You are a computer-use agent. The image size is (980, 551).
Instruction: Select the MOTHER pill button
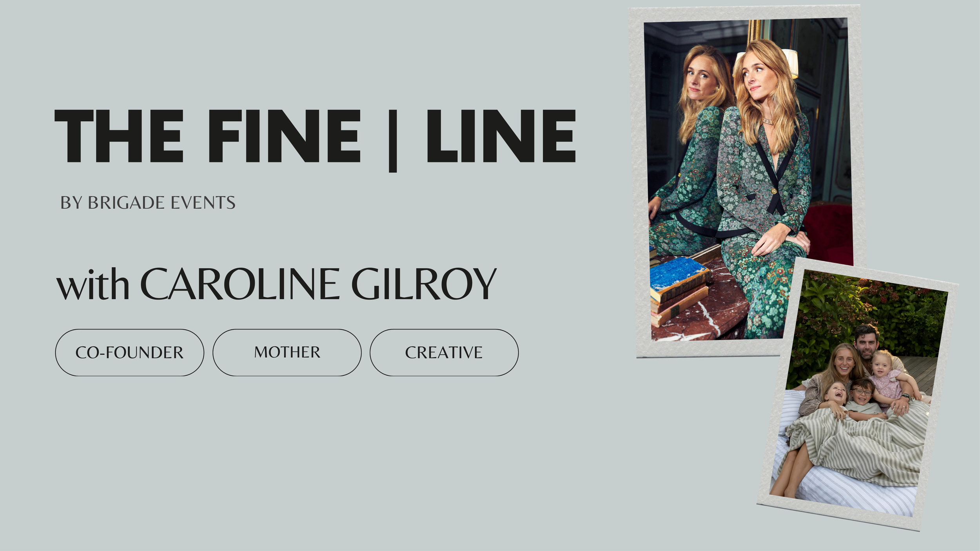pyautogui.click(x=287, y=353)
